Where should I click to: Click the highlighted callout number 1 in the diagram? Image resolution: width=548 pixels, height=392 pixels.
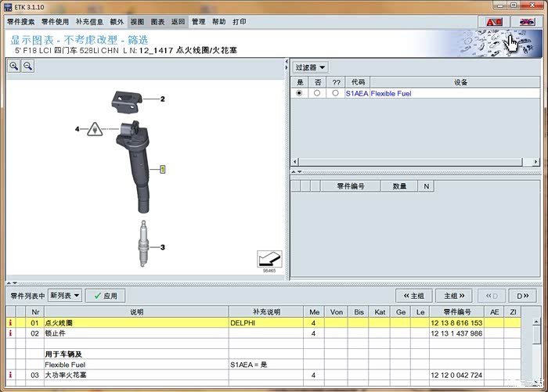tap(163, 170)
